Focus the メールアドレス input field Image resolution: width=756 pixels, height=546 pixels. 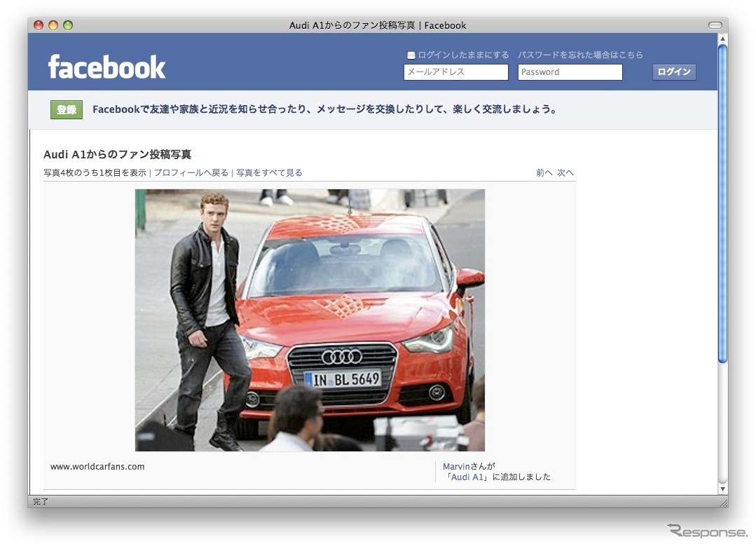tap(455, 72)
